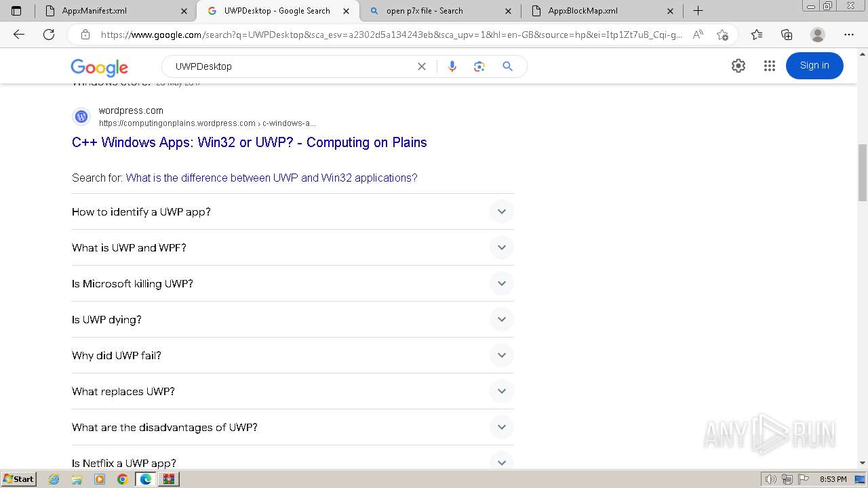Expand 'What is UWP and WPF?' question
The width and height of the screenshot is (868, 488).
pos(293,247)
